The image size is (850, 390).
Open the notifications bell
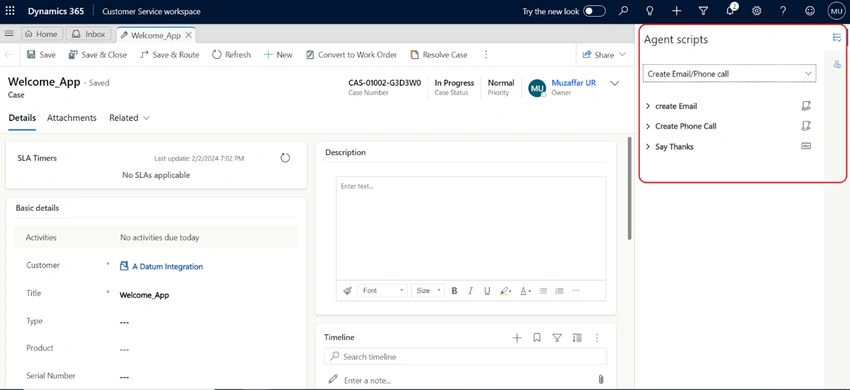731,10
